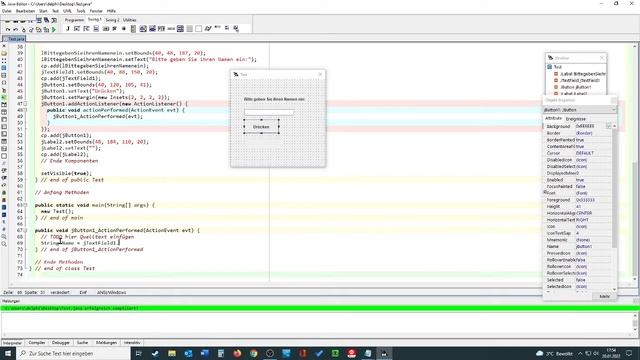This screenshot has width=640, height=360.
Task: Open the Datei menu
Action: tap(7, 11)
